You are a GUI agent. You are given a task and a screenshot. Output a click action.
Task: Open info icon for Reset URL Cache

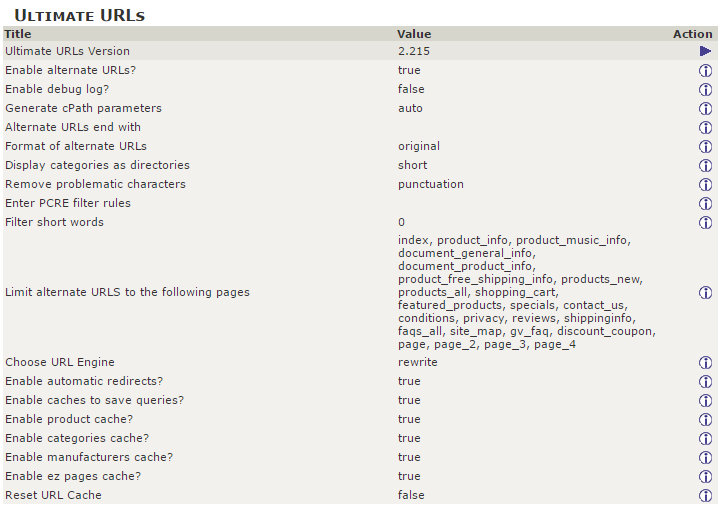coord(705,495)
